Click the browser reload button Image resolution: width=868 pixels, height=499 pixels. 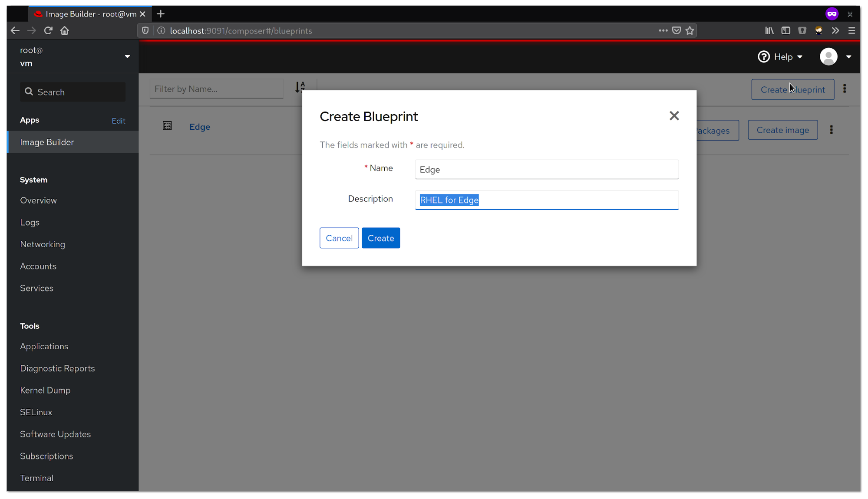pyautogui.click(x=48, y=30)
